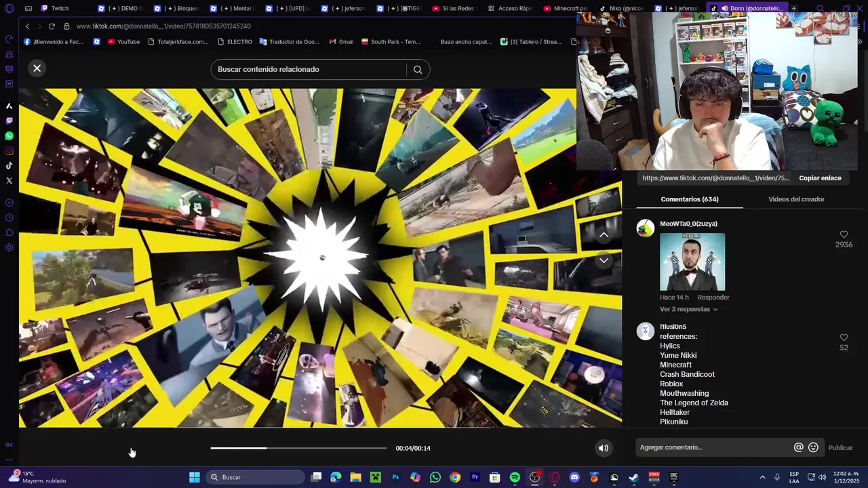Image resolution: width=868 pixels, height=488 pixels.
Task: Open Spotify from the taskbar
Action: (x=515, y=477)
